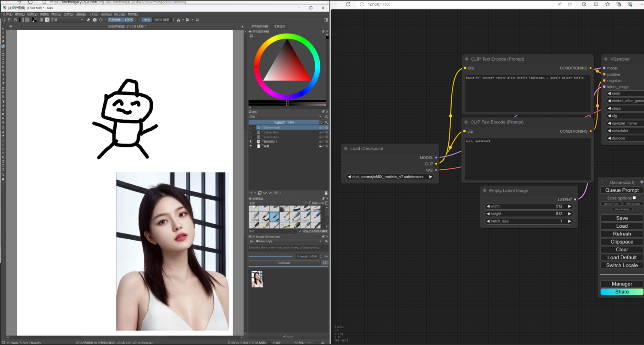Screen dimensions: 644x345
Task: Toggle the lock on 背景 layer
Action: (320, 146)
